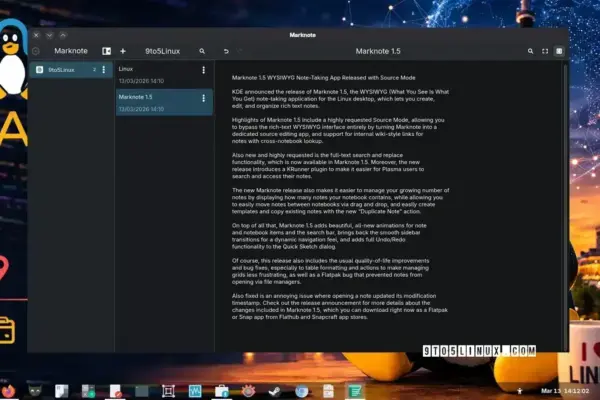
Task: Click paragraph starting 'On top of all that'
Action: [329, 236]
